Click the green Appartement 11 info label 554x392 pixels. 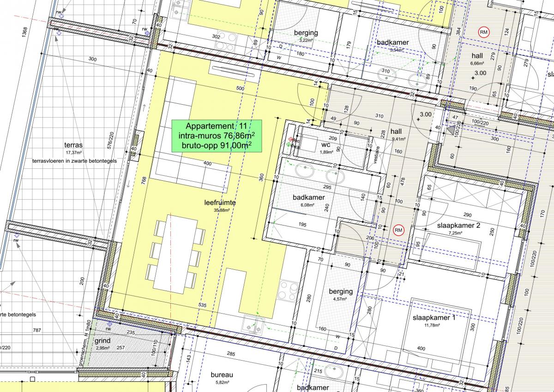(217, 136)
